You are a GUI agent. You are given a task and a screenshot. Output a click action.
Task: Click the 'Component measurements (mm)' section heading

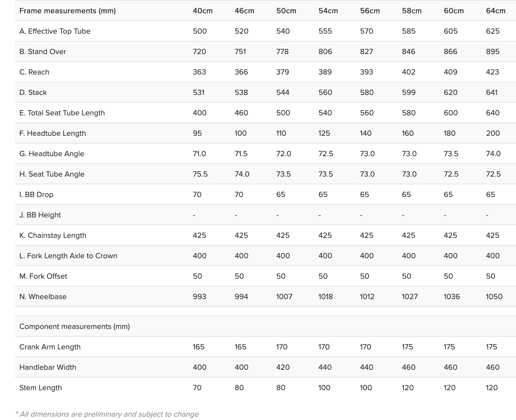75,326
